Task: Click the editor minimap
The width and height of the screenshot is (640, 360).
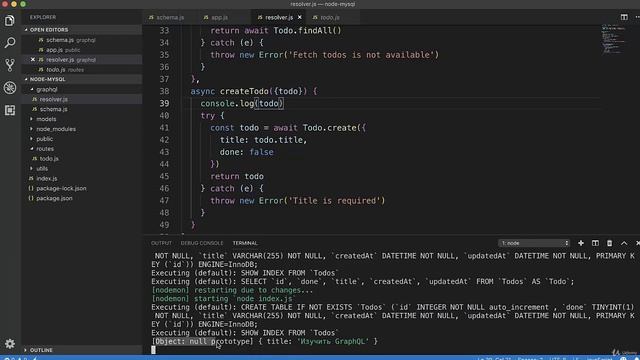Action: point(614,40)
